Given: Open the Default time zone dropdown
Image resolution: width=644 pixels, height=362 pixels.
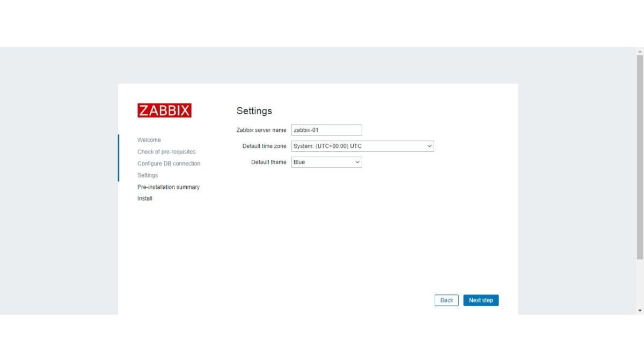Looking at the screenshot, I should point(362,146).
